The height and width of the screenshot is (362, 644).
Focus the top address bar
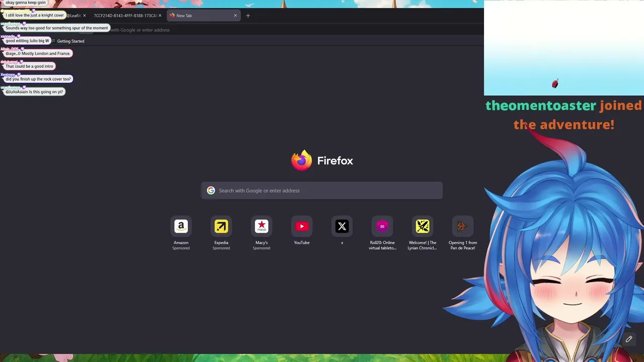coord(282,30)
